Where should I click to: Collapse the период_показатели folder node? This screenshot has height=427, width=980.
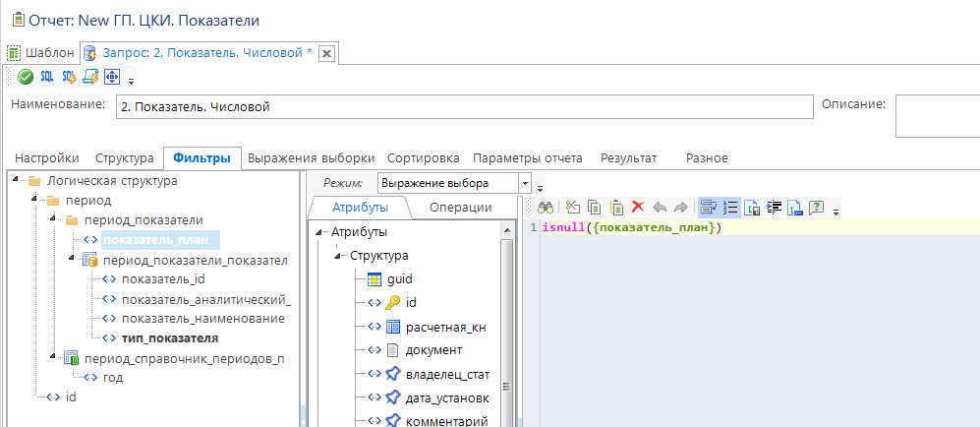53,220
